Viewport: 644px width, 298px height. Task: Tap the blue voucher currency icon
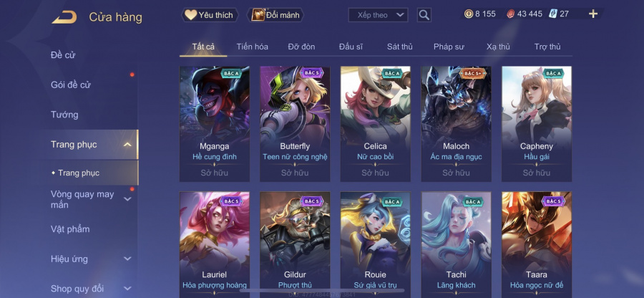click(552, 14)
